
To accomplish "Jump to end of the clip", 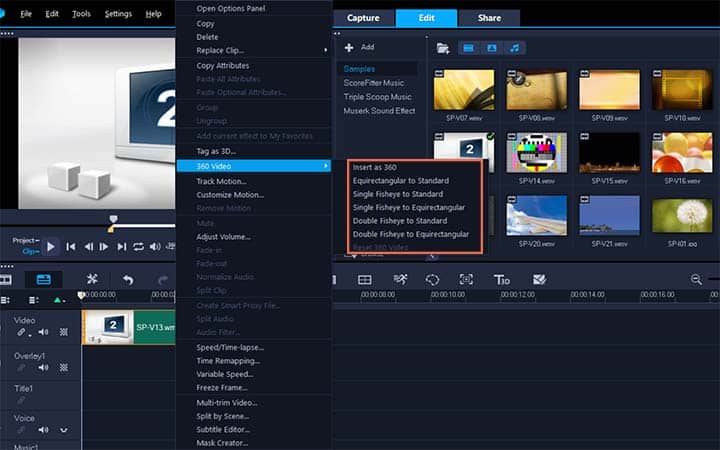I will coord(121,247).
